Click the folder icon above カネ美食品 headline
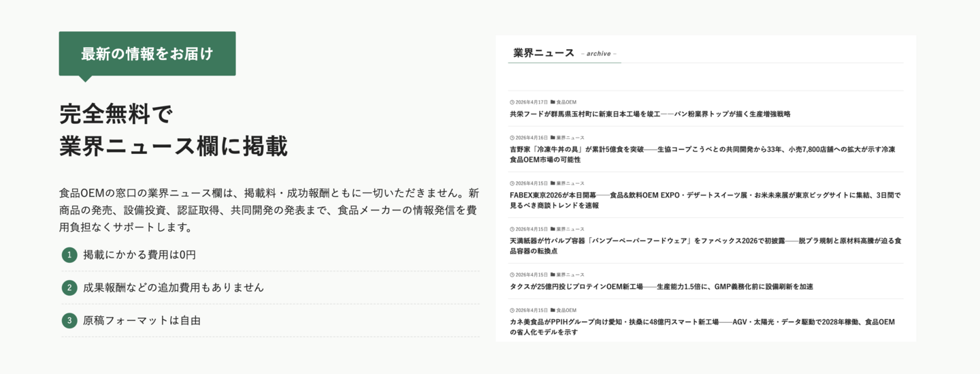 (x=553, y=310)
